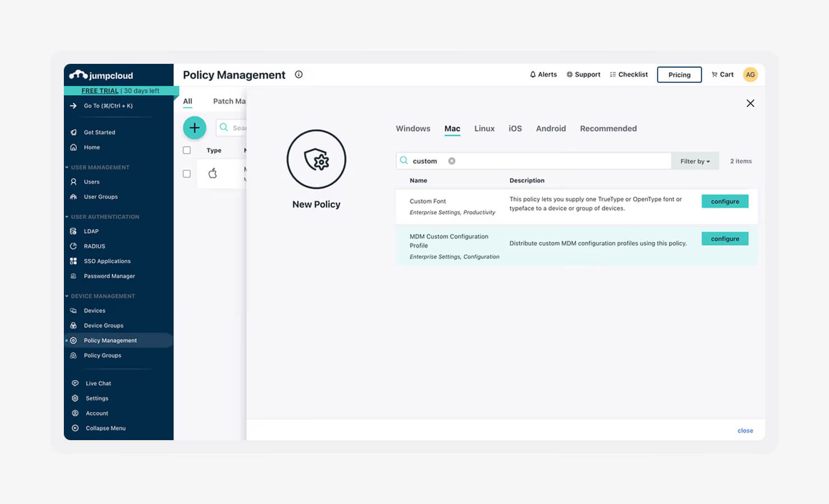Click the Device Groups icon

tap(73, 325)
